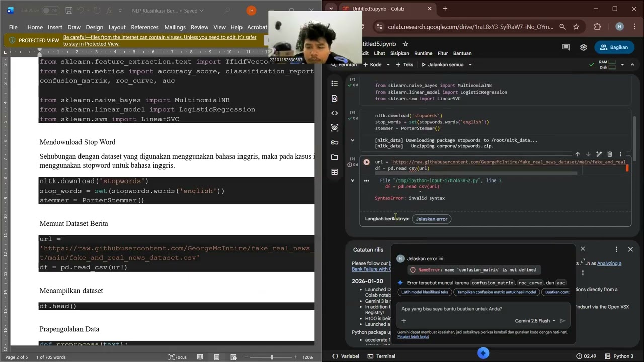Open the Mailings ribbon tab
Image resolution: width=644 pixels, height=362 pixels.
(175, 27)
